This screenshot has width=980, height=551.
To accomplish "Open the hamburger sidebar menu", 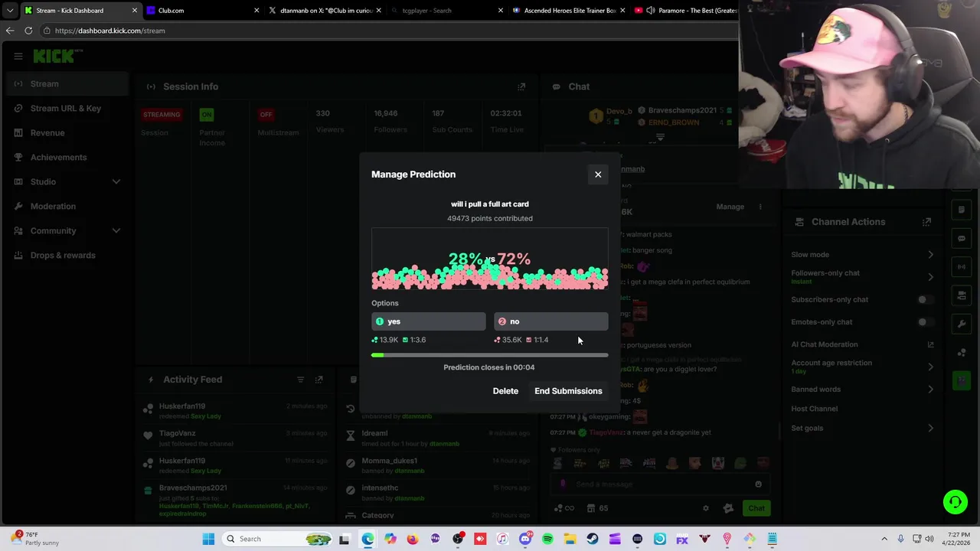I will [18, 56].
